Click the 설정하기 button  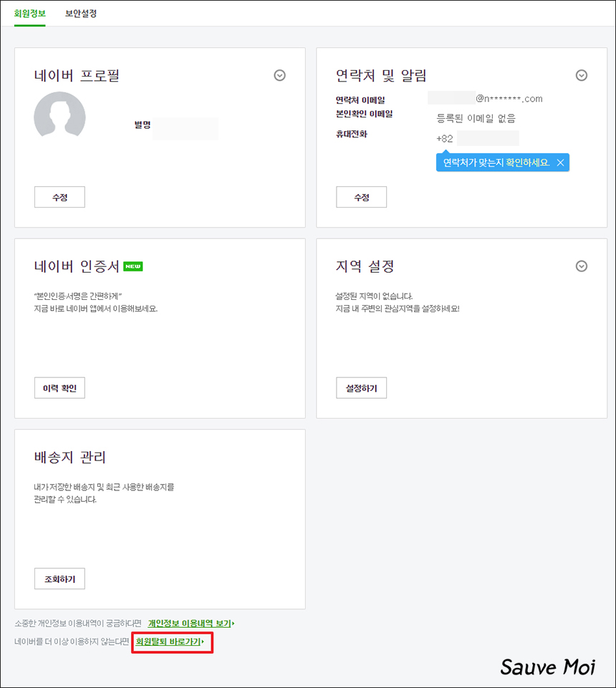[361, 388]
